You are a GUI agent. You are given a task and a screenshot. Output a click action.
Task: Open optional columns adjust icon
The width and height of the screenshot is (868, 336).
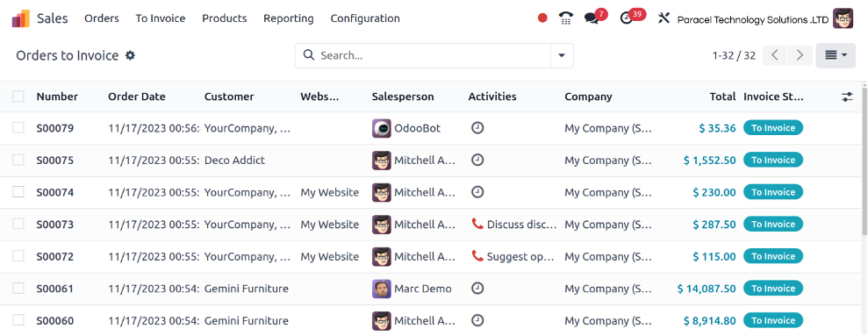click(847, 97)
